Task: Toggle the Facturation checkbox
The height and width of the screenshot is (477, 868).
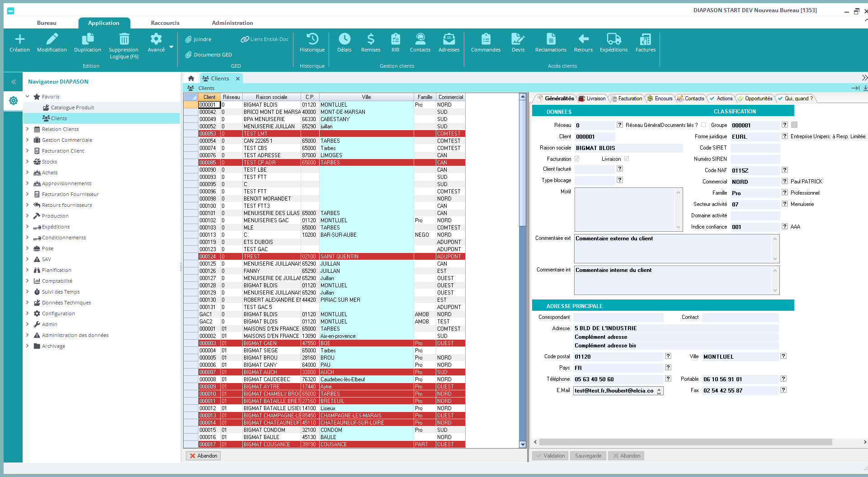Action: pos(577,159)
